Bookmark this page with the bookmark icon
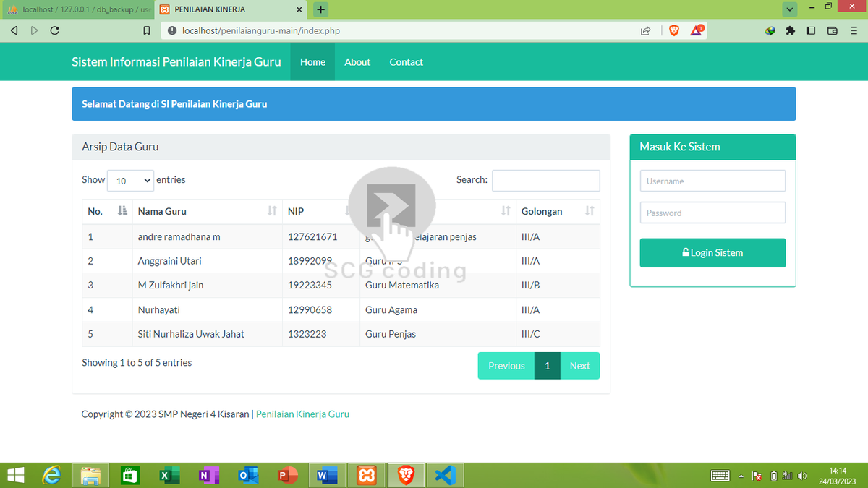 point(147,31)
